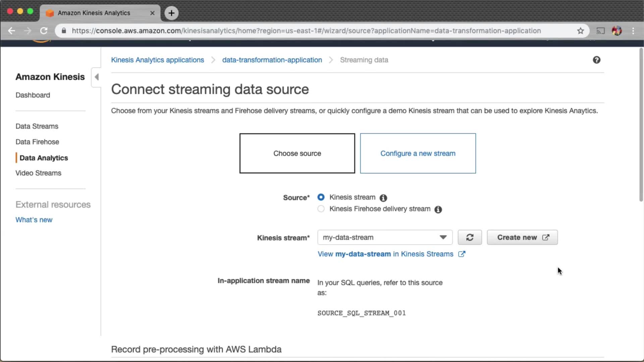Click the Create new button
644x362 pixels.
pyautogui.click(x=522, y=237)
